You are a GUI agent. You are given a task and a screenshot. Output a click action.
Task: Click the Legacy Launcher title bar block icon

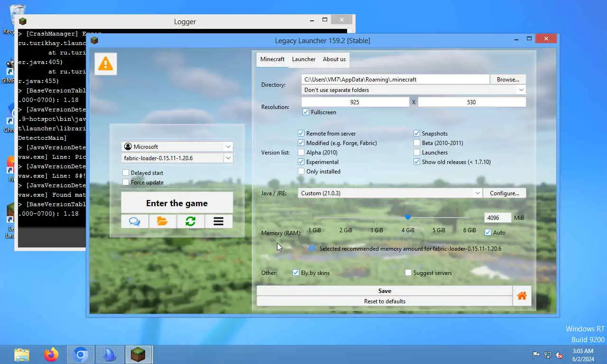coord(94,40)
